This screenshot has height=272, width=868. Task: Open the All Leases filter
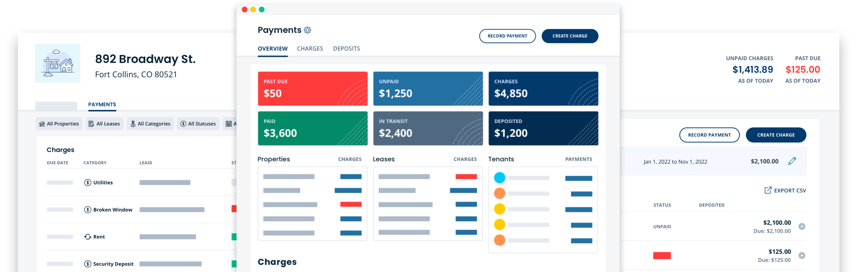104,124
